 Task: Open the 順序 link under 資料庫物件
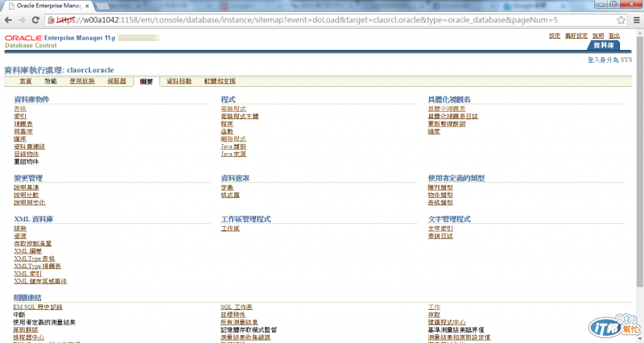point(20,138)
